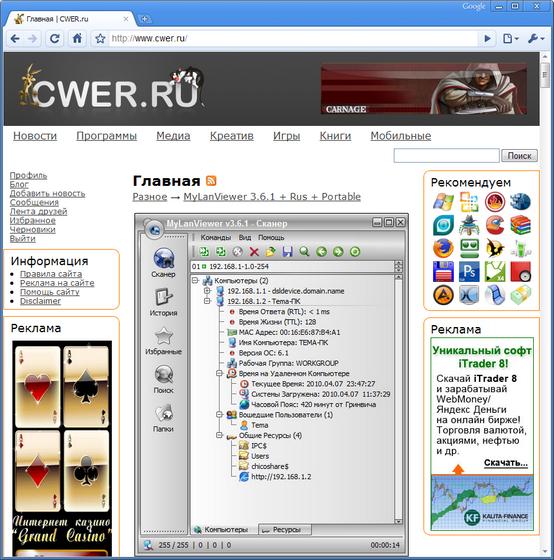
Task: Open the blue floppy disk icon in Рекомендуем
Action: pos(444,272)
